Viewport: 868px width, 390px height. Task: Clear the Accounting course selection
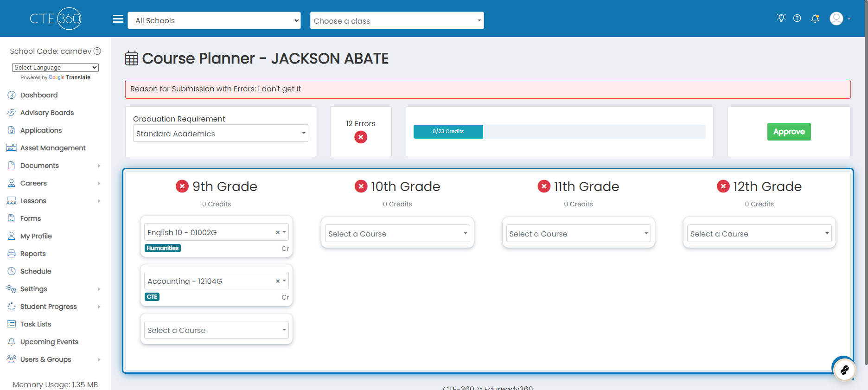point(278,281)
